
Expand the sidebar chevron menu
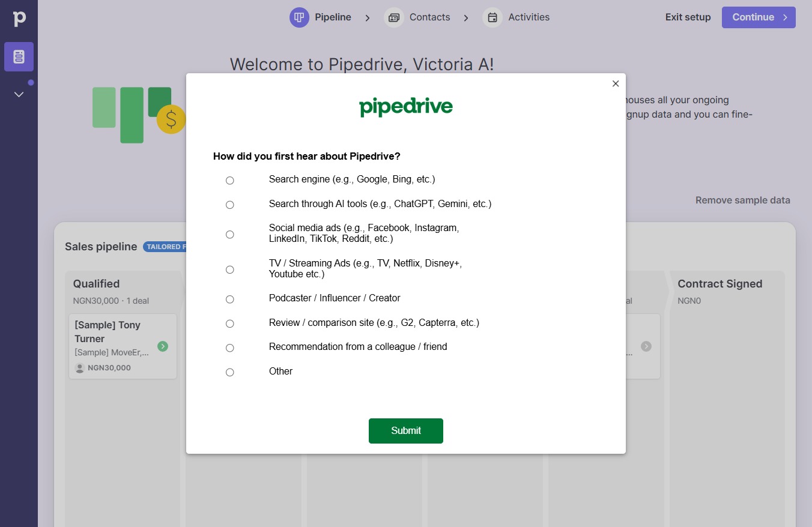point(19,94)
